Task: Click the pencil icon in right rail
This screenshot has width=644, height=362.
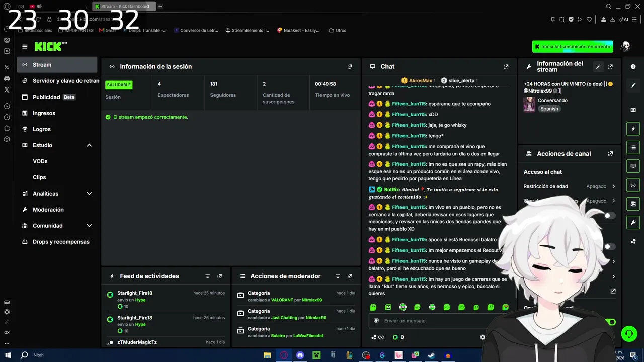Action: 633,85
